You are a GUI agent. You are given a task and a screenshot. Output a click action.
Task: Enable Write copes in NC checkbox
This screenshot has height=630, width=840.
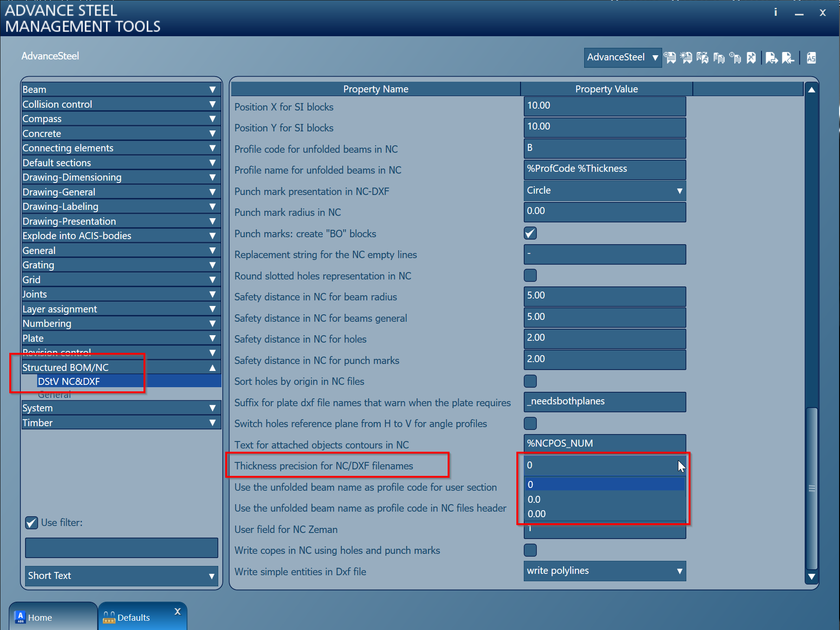pos(530,550)
